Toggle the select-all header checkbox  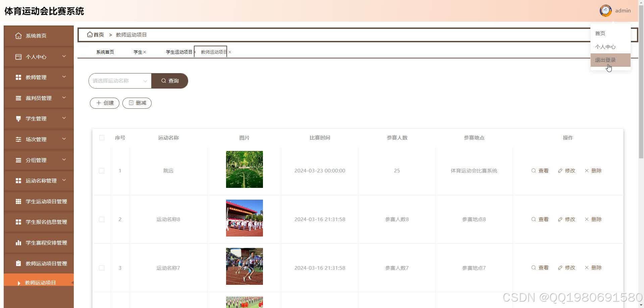102,138
